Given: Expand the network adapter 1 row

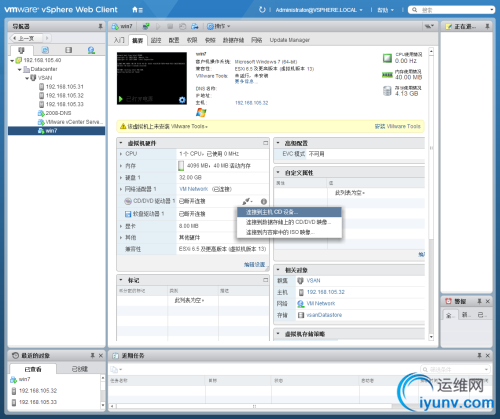Looking at the screenshot, I should (121, 189).
